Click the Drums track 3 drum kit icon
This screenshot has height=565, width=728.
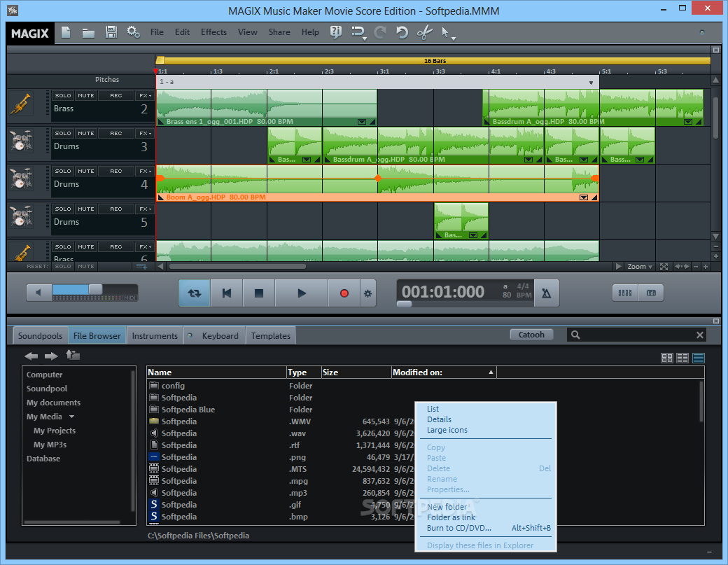tap(21, 141)
